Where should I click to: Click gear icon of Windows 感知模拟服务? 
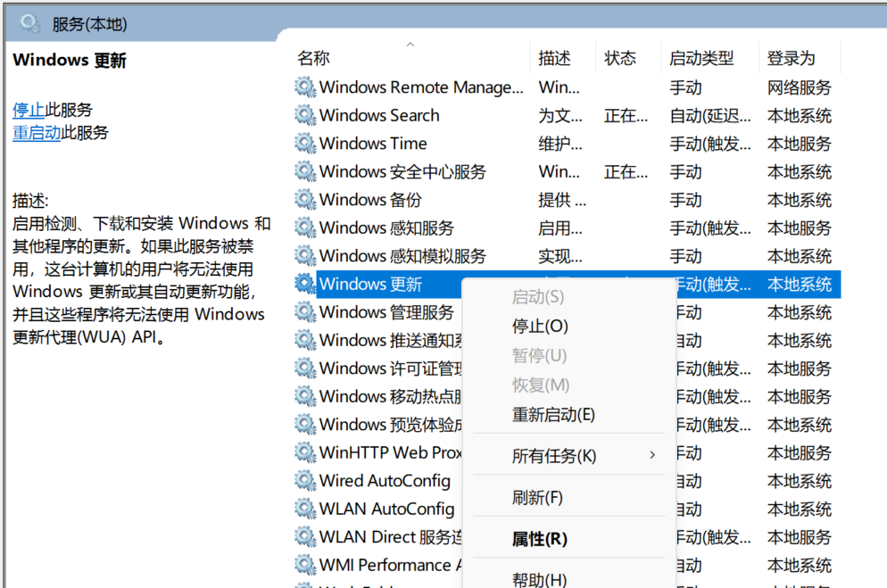[x=305, y=256]
